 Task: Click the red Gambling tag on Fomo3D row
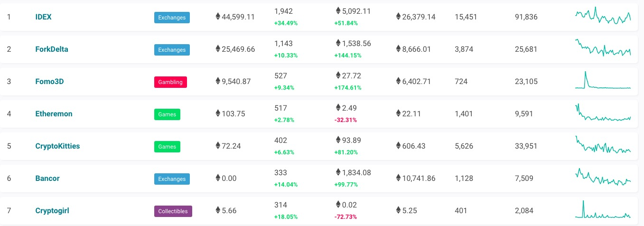tap(170, 82)
